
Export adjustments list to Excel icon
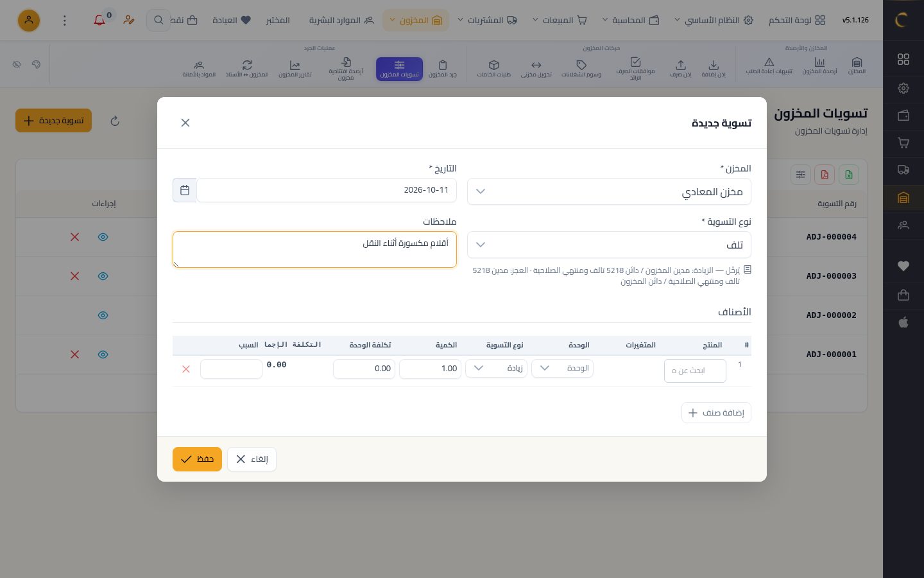848,175
